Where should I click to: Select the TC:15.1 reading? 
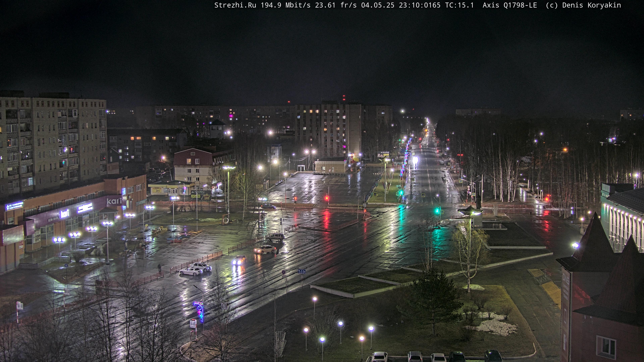pos(460,5)
